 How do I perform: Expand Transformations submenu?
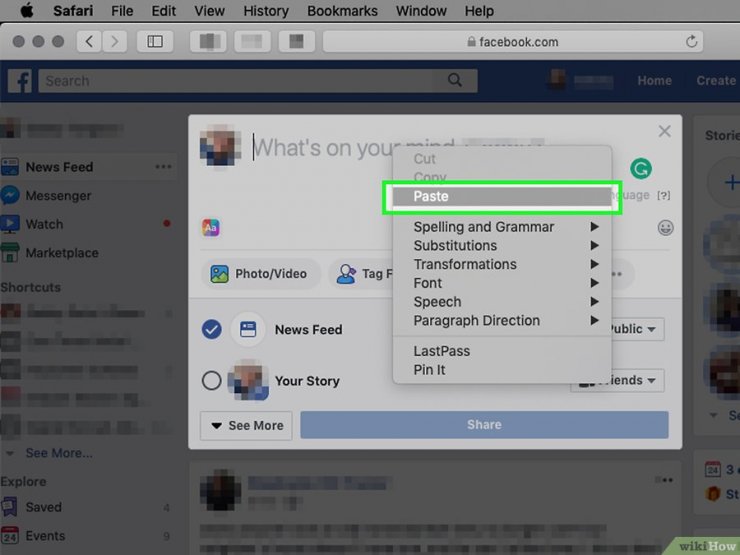pos(502,264)
